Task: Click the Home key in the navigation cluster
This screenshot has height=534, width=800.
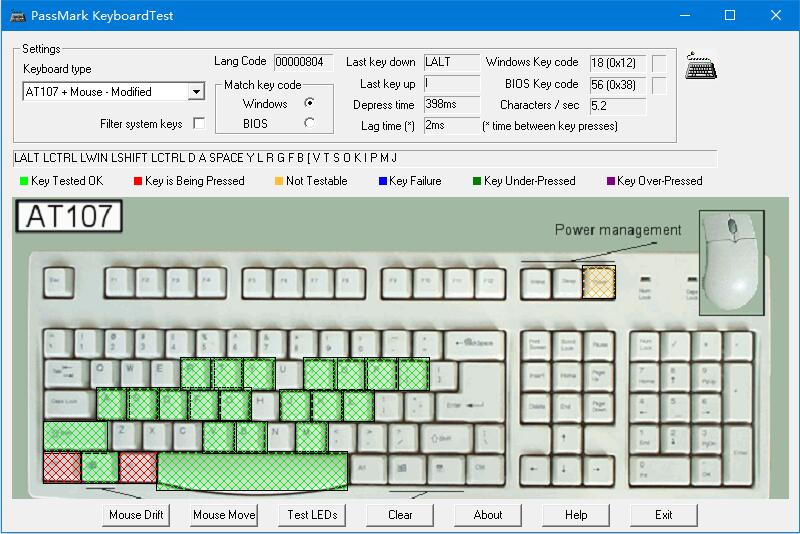Action: pos(567,377)
